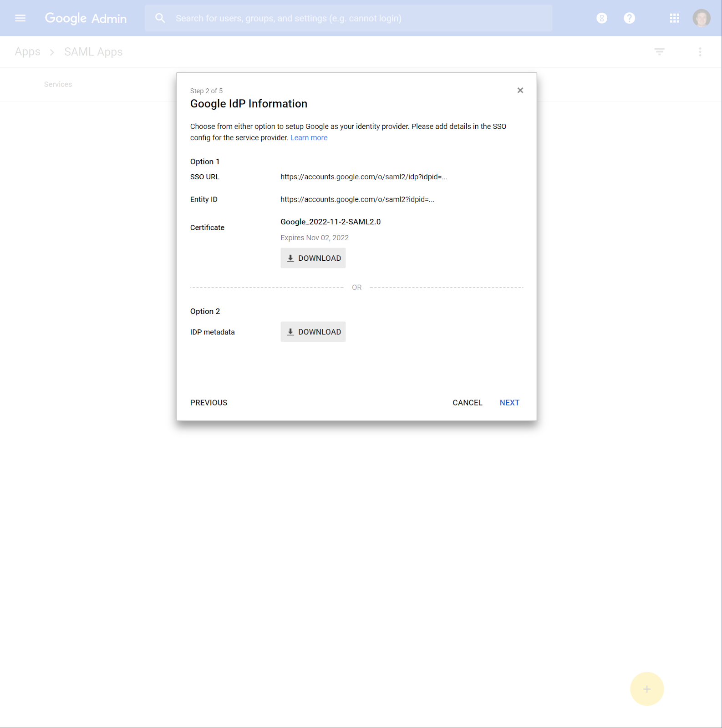
Task: Click the Option 1 heading
Action: pyautogui.click(x=205, y=162)
